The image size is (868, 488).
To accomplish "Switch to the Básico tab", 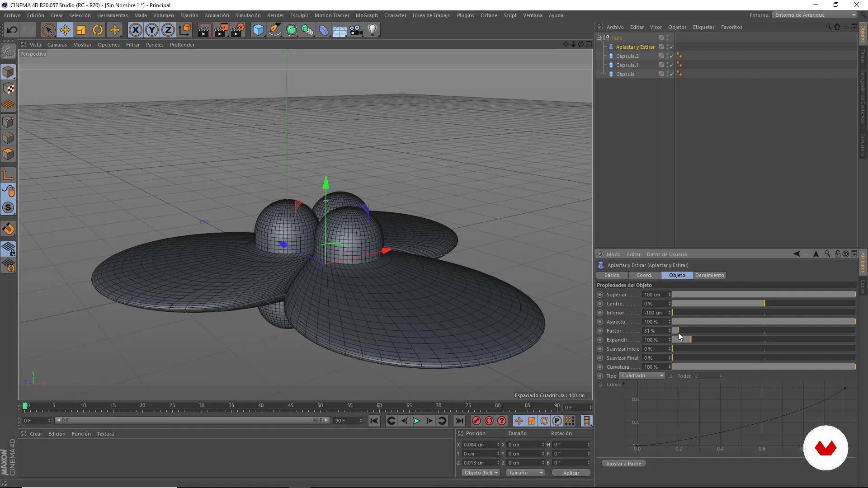I will [x=612, y=275].
